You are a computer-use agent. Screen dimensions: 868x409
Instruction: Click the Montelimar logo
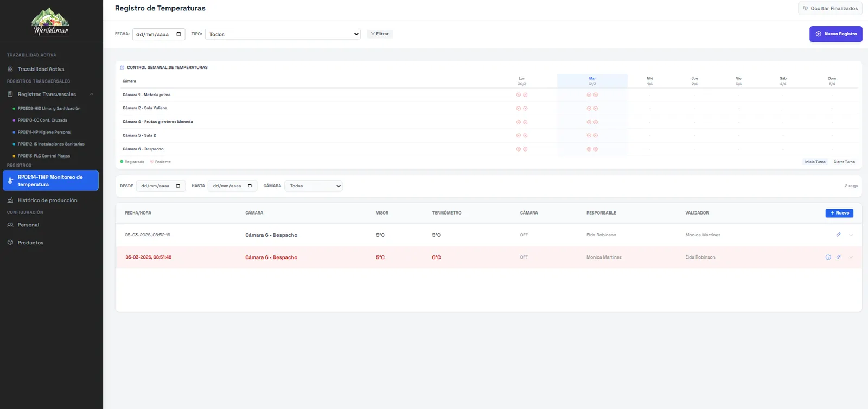(51, 22)
